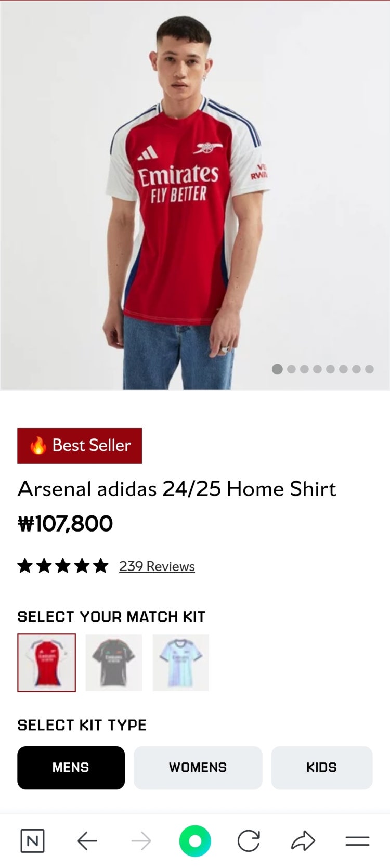The height and width of the screenshot is (868, 390).
Task: Tap the green circle home button
Action: (195, 841)
